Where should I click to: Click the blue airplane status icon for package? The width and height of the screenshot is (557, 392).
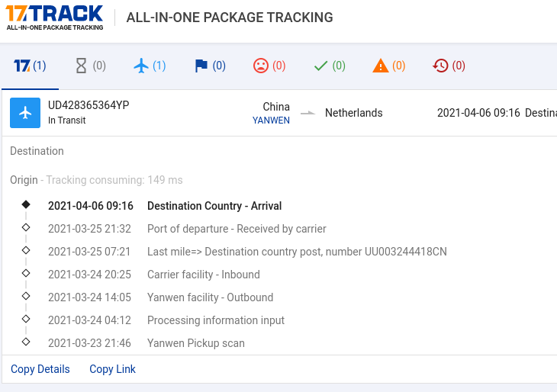point(25,113)
